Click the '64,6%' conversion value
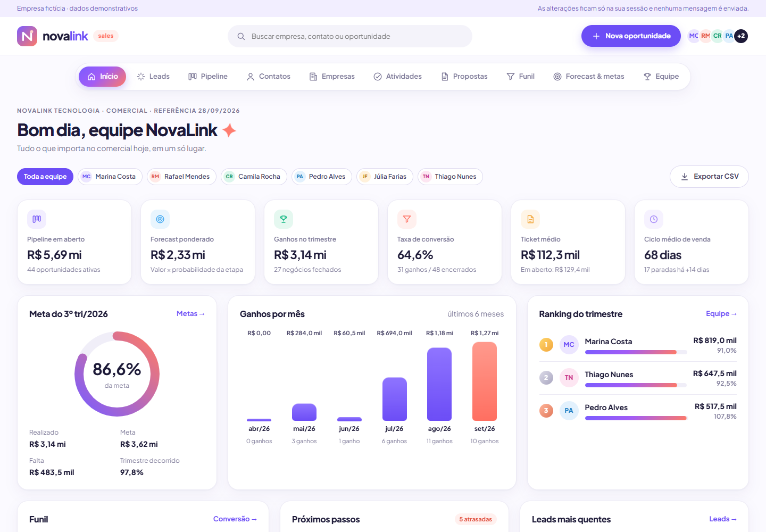The height and width of the screenshot is (532, 766). tap(415, 255)
